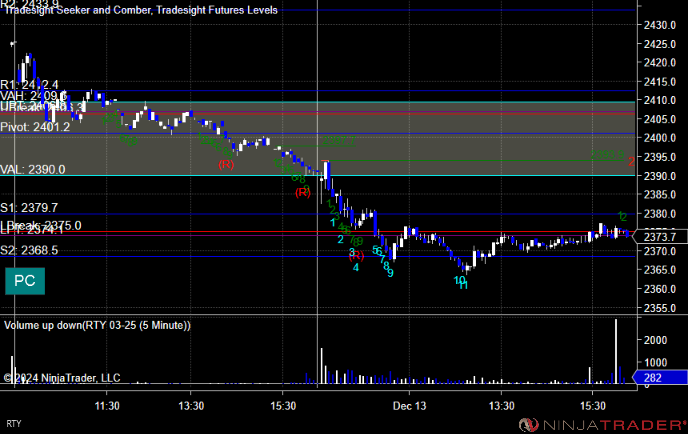Click the 11:30 time axis label
The height and width of the screenshot is (434, 688).
pyautogui.click(x=107, y=406)
